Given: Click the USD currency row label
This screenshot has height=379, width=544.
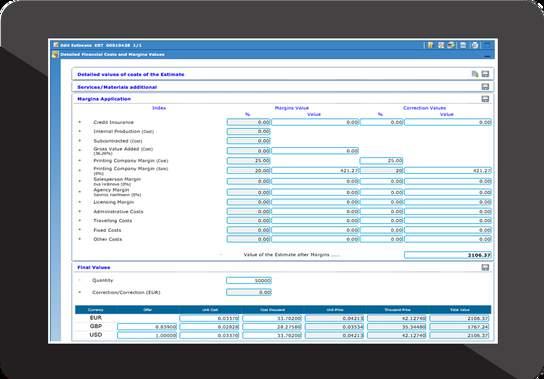Looking at the screenshot, I should pos(96,335).
